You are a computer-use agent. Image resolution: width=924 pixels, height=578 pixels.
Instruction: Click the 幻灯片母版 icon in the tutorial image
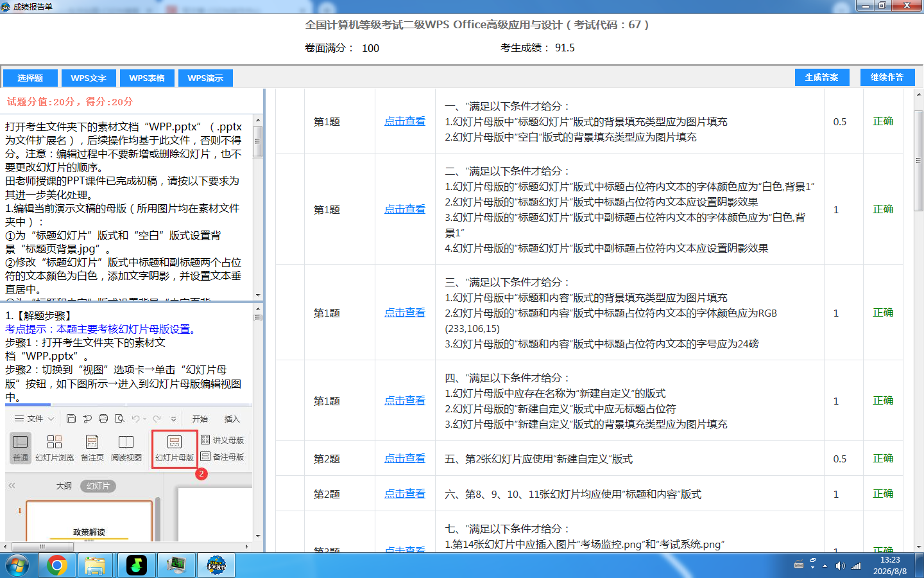click(x=175, y=448)
